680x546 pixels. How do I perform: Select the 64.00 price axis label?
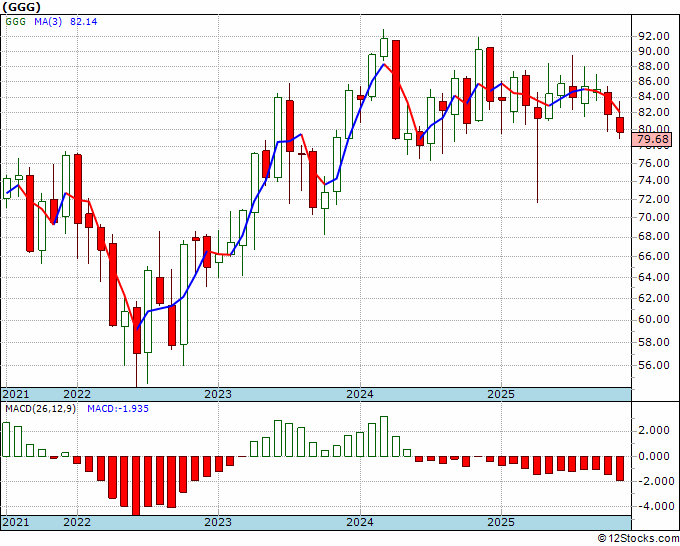click(654, 277)
